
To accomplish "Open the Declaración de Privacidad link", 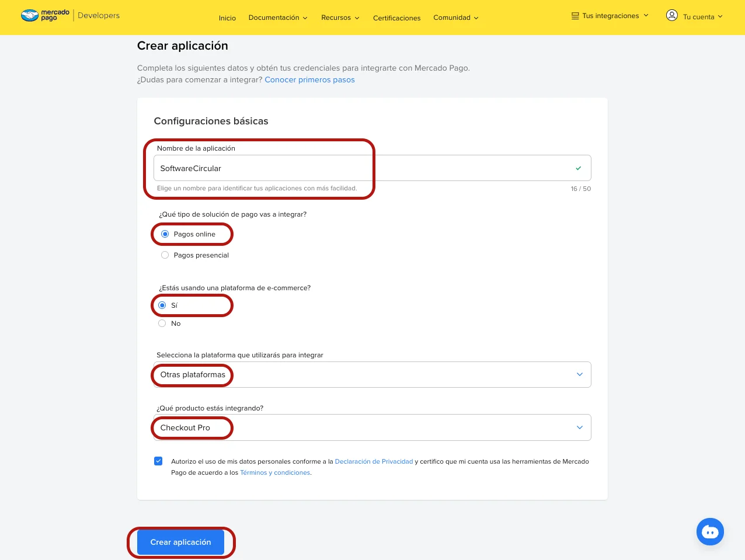I will point(374,461).
